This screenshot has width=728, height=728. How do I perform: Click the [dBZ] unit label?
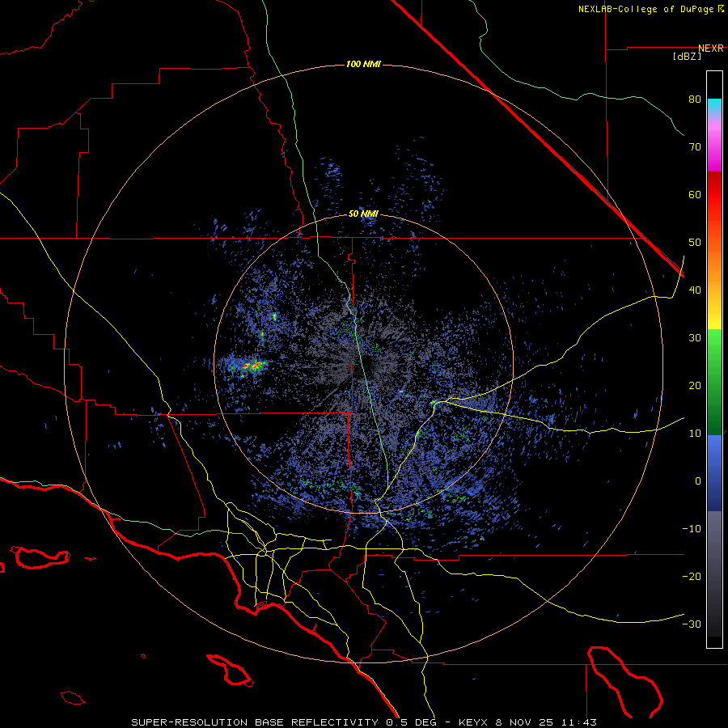coord(687,56)
